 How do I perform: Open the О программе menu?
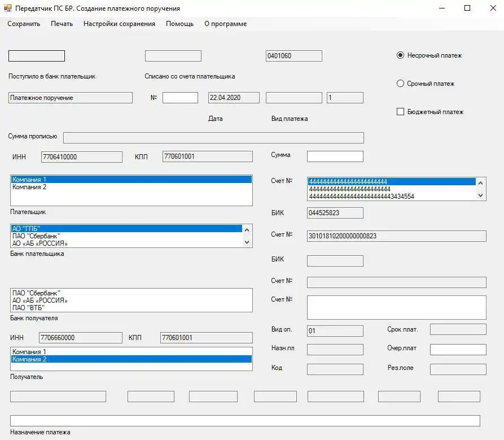[x=225, y=24]
